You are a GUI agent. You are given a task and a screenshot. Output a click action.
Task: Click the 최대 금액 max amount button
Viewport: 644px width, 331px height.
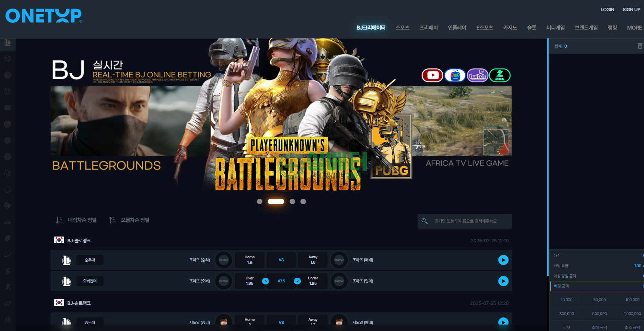tap(599, 327)
